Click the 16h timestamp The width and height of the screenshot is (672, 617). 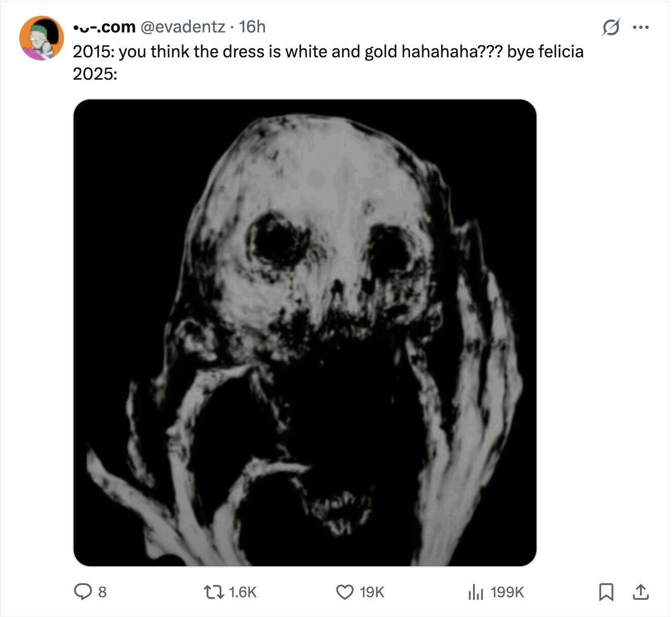252,27
